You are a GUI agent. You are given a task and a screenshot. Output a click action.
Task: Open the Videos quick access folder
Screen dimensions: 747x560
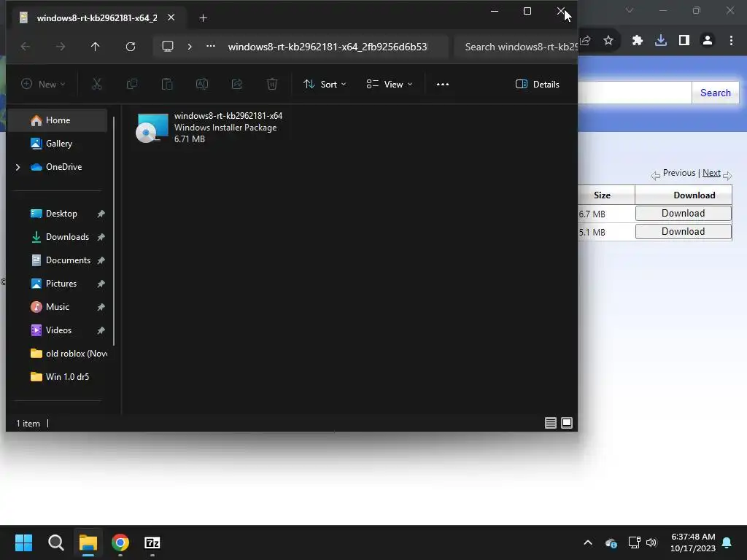click(x=58, y=330)
